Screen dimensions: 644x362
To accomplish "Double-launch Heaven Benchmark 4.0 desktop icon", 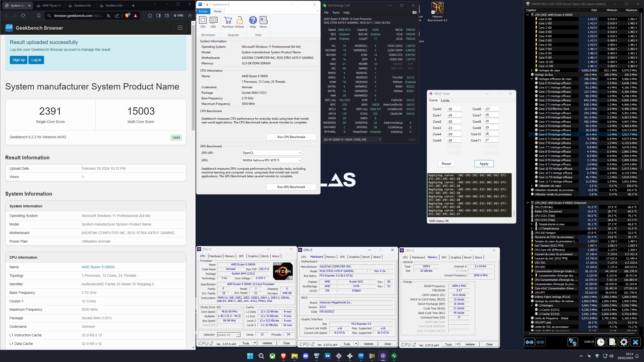I will (437, 12).
